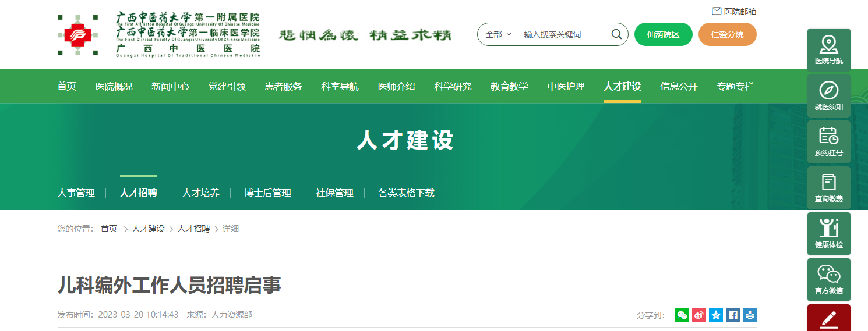Switch to 博士后管理 sub-tab
The width and height of the screenshot is (868, 331).
(x=267, y=193)
